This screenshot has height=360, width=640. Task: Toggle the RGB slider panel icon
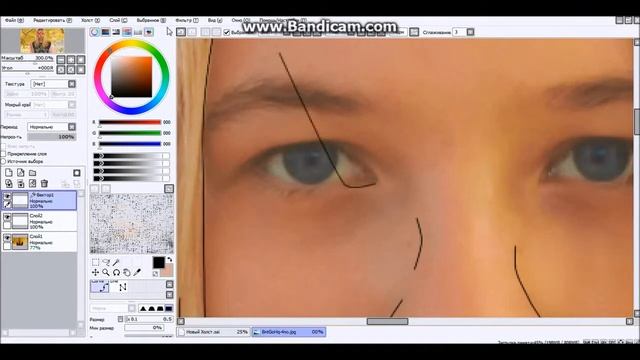(x=106, y=32)
